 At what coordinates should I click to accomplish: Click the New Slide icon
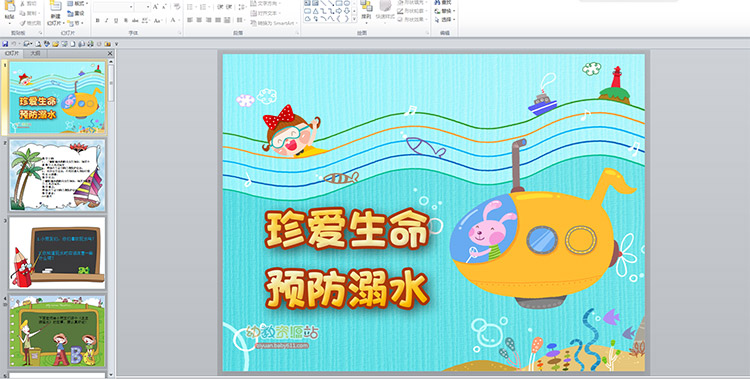coord(55,7)
